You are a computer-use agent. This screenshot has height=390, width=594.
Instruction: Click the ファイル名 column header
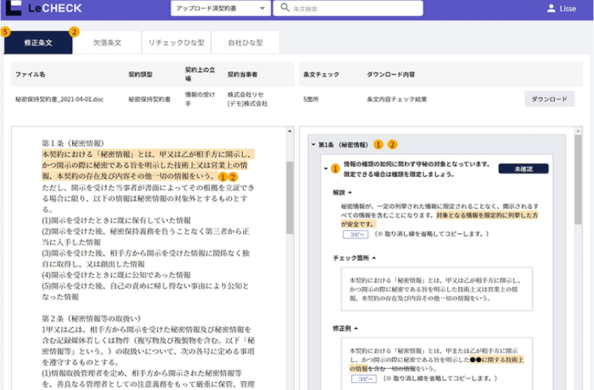[x=30, y=74]
